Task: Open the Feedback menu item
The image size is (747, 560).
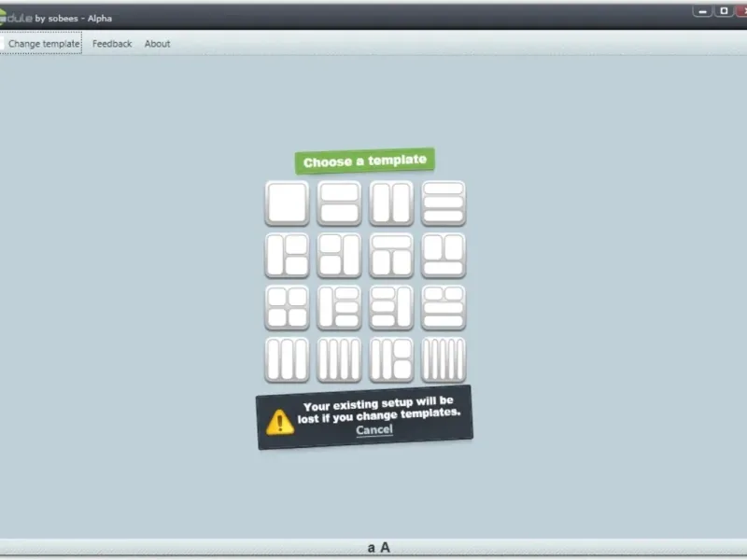Action: 112,44
